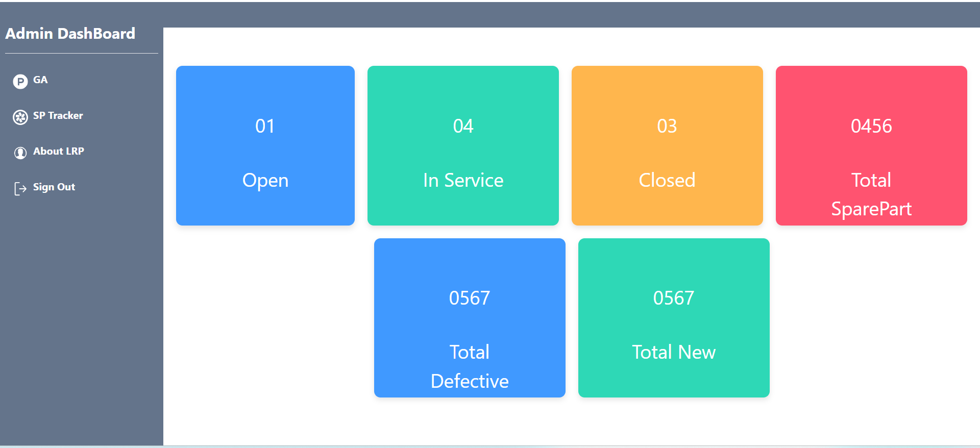
Task: Open the Total Defective label
Action: tap(470, 366)
